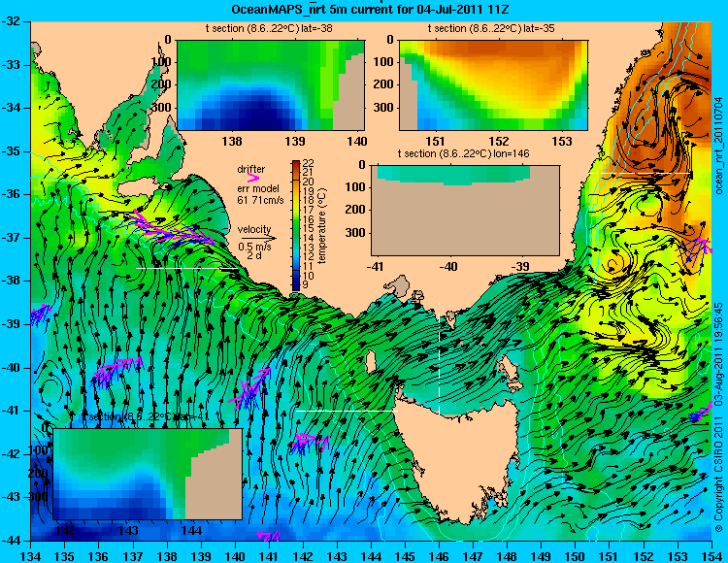This screenshot has height=563, width=728.
Task: Open the lat=-41 section plot at bottom-left
Action: tap(148, 474)
